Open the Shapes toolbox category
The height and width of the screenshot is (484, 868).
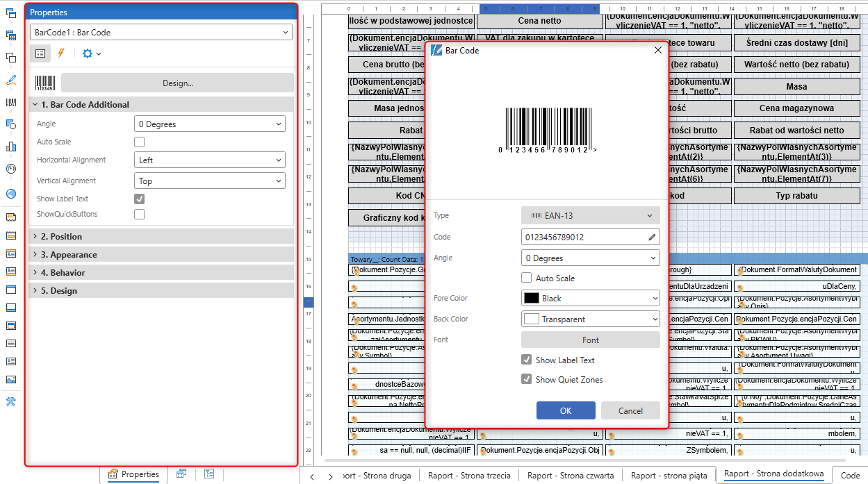coord(11,124)
